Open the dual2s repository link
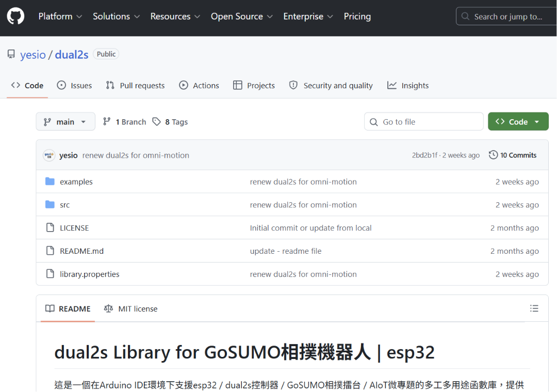The height and width of the screenshot is (392, 557). pos(71,55)
